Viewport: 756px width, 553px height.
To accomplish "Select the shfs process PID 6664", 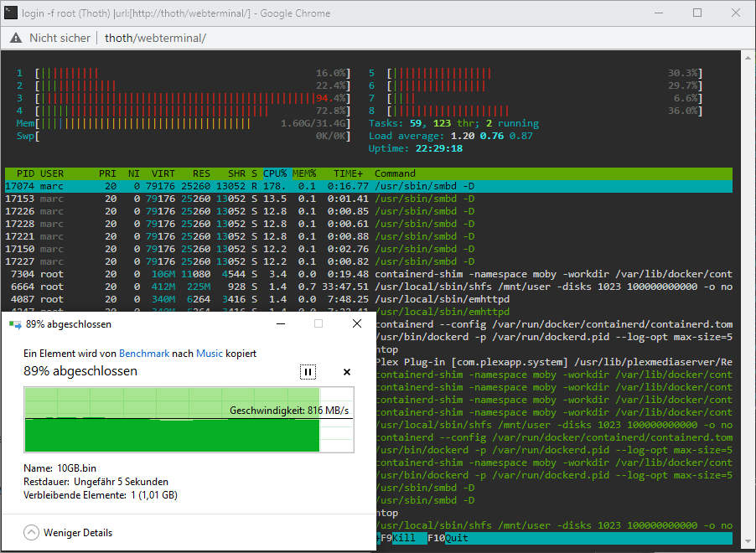I will pyautogui.click(x=368, y=287).
